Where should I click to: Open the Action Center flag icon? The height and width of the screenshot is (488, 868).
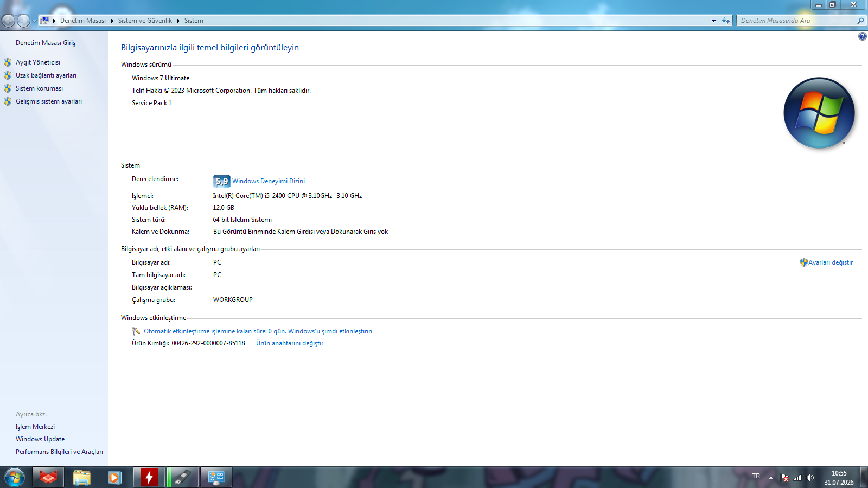point(784,478)
